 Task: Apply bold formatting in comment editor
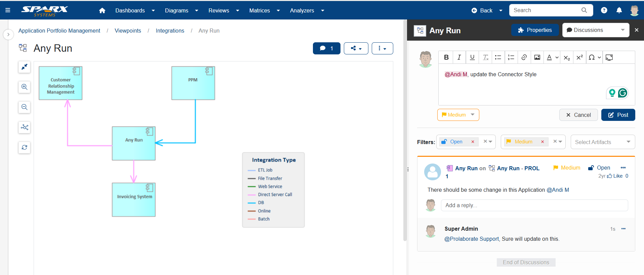click(x=446, y=57)
